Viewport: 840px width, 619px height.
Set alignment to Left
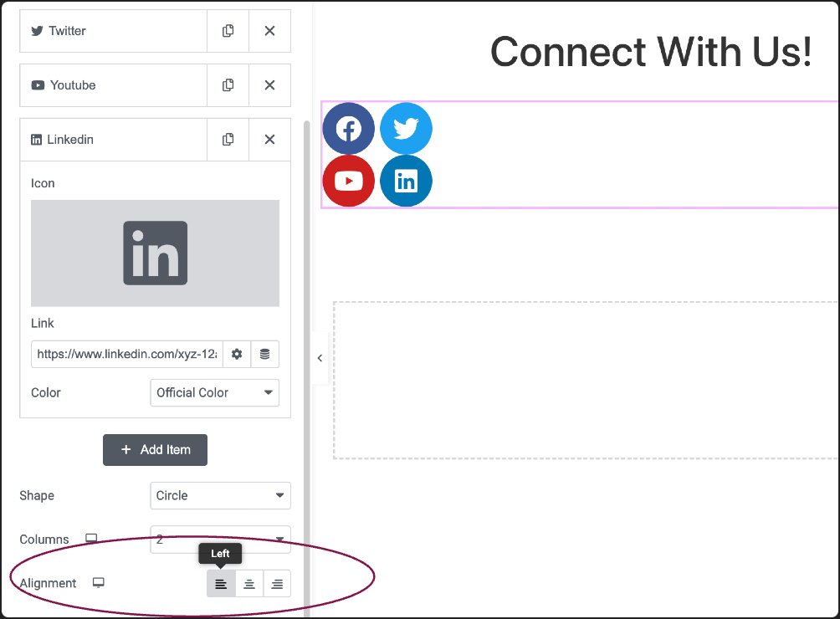pyautogui.click(x=221, y=584)
